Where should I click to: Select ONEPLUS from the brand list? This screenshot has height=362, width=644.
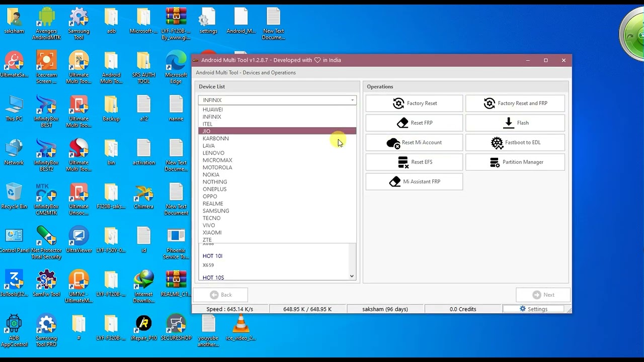pos(277,189)
